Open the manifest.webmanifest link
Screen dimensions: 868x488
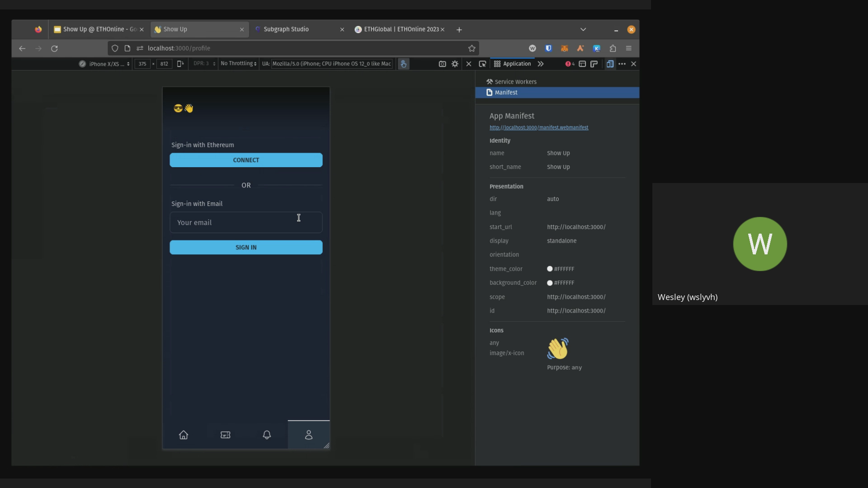point(538,127)
